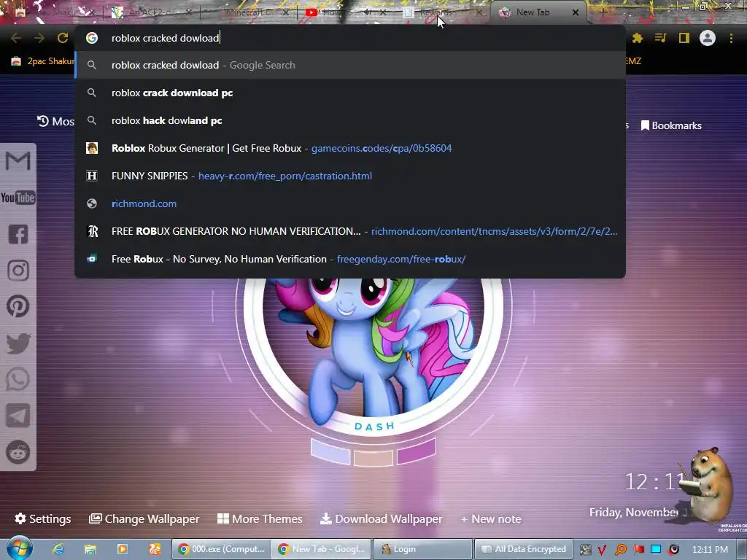Select suggestion 'roblox hack dowland pc'
The height and width of the screenshot is (560, 747).
click(350, 120)
